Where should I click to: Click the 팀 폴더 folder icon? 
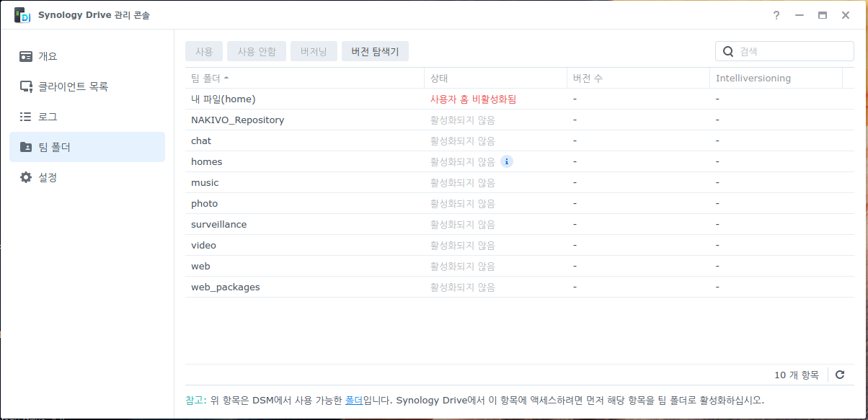[26, 147]
